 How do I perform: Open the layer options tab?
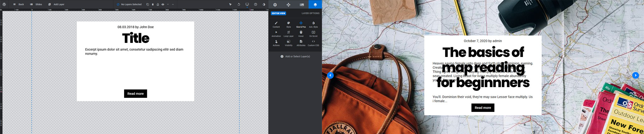tap(315, 4)
